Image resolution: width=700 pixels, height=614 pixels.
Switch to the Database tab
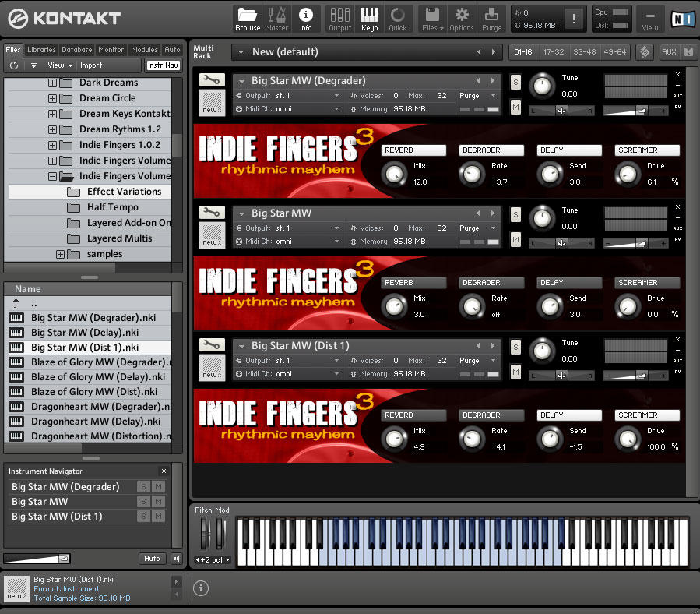pos(77,50)
